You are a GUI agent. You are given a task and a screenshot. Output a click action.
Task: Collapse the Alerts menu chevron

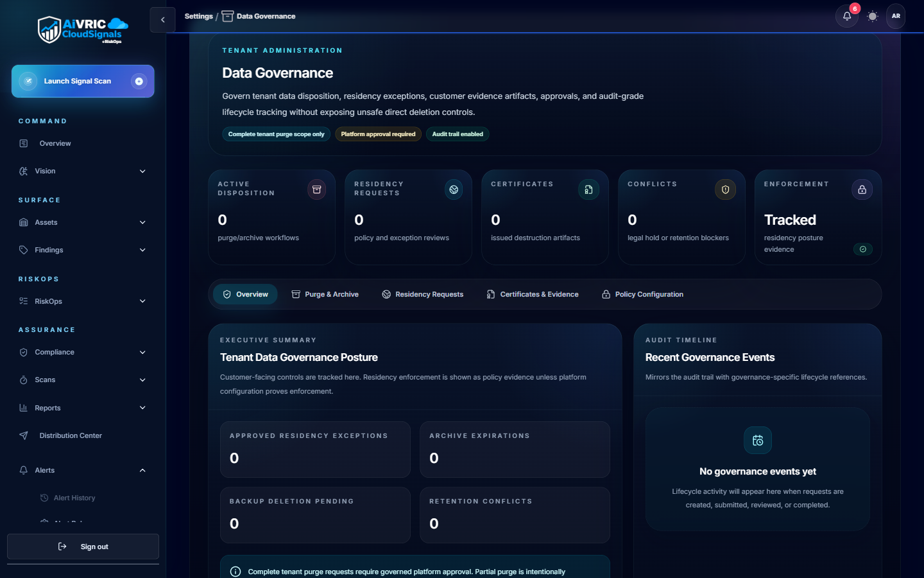[142, 470]
